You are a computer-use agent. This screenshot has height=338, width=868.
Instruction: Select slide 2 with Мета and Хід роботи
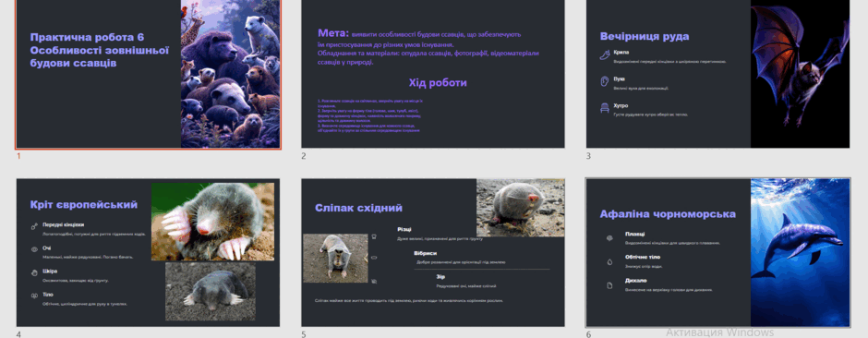pyautogui.click(x=433, y=74)
